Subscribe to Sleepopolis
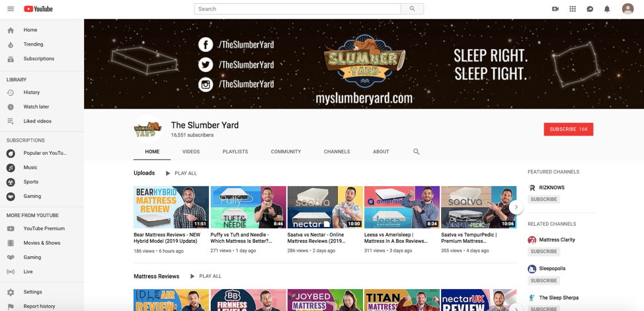Viewport: 644px width, 311px height. pyautogui.click(x=543, y=281)
